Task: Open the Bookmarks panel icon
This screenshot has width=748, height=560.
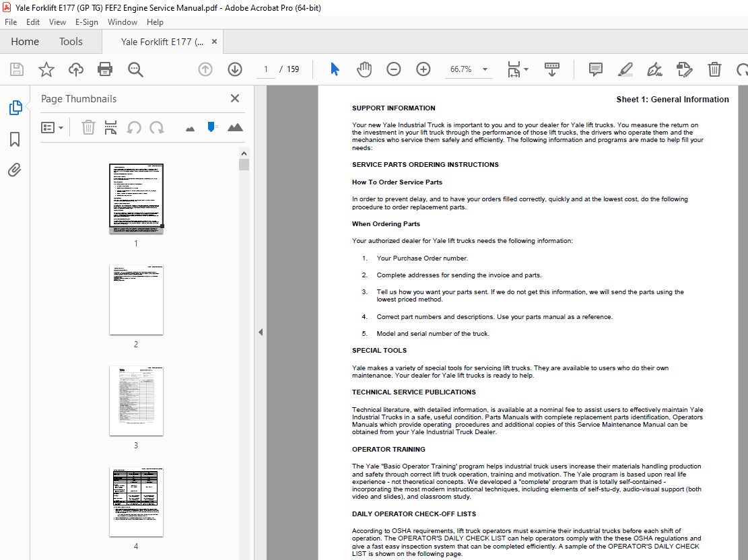Action: [15, 139]
